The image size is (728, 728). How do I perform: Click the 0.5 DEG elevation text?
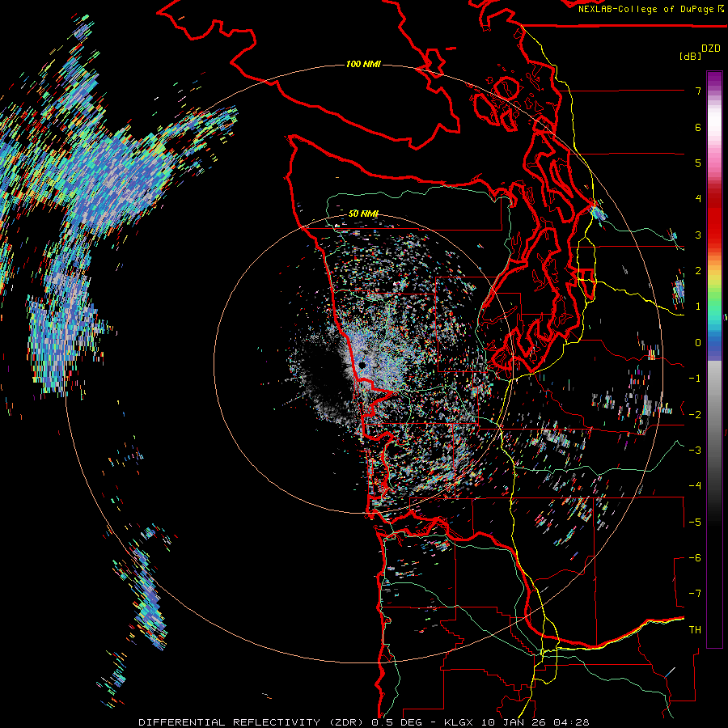click(396, 722)
